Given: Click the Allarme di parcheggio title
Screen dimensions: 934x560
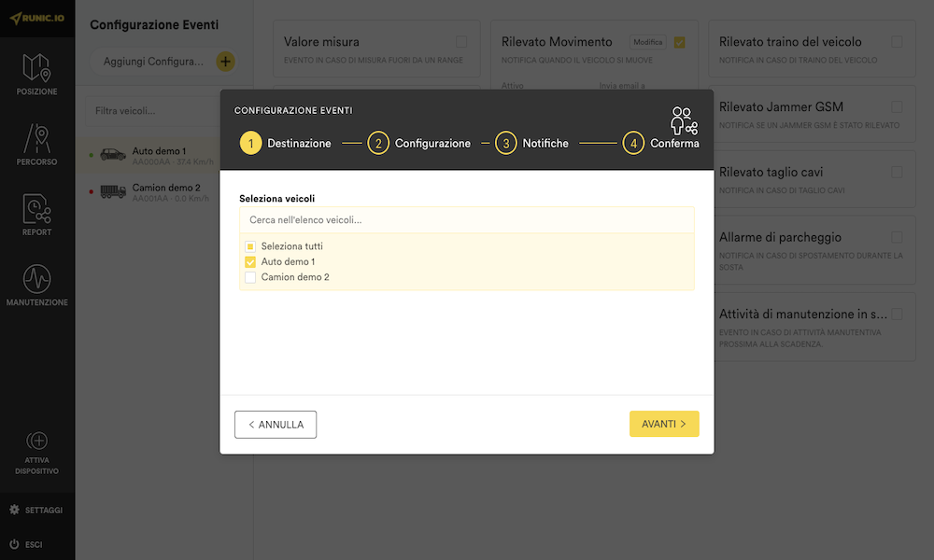Looking at the screenshot, I should tap(780, 237).
